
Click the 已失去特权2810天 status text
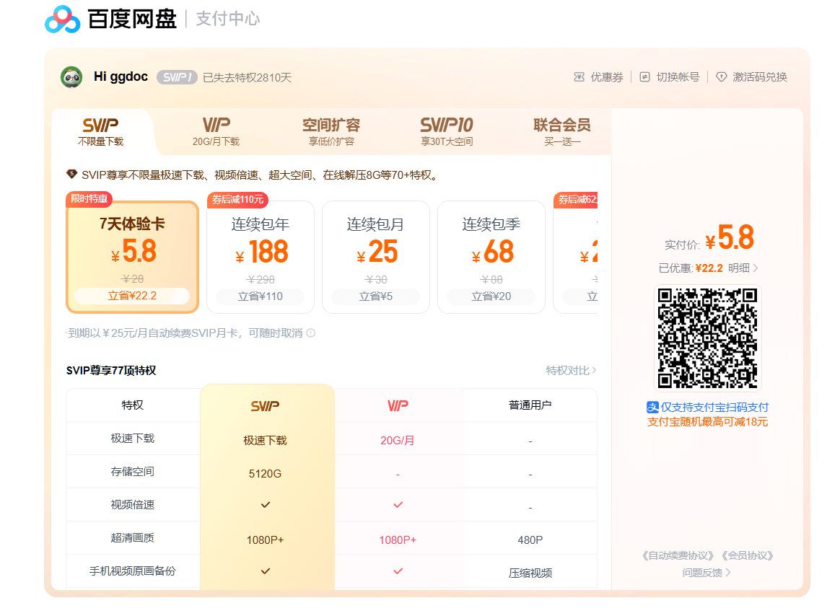click(247, 78)
